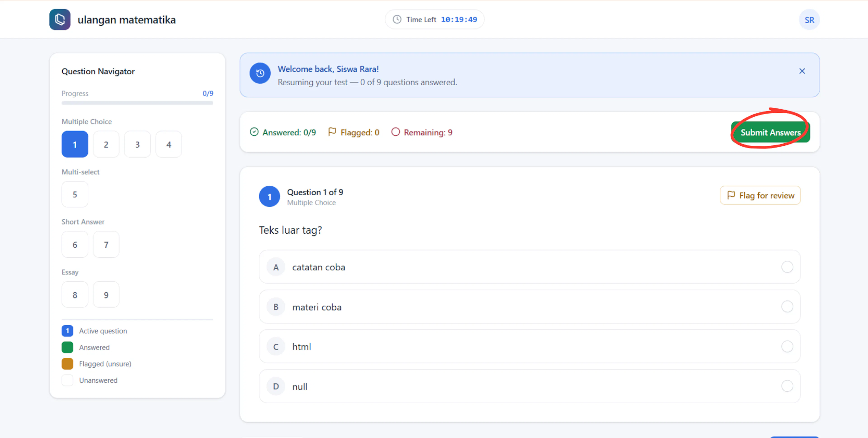Choose option B materi coba
The image size is (868, 438).
pyautogui.click(x=529, y=307)
